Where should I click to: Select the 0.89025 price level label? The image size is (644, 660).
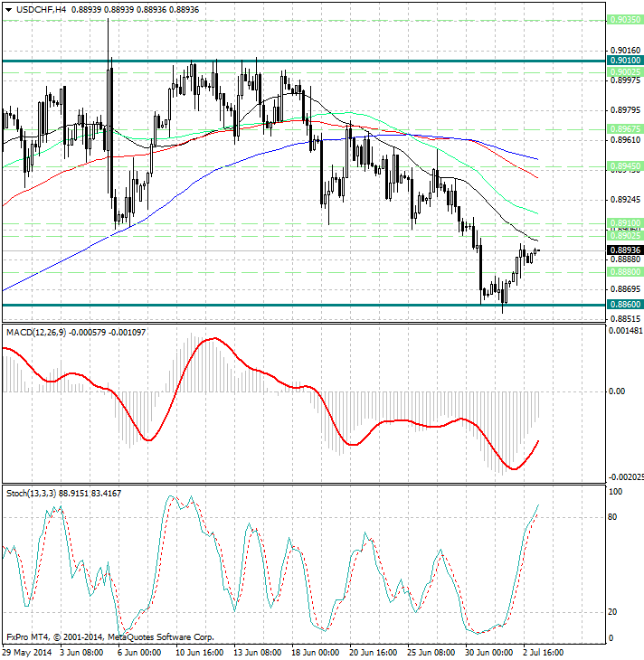[x=625, y=235]
